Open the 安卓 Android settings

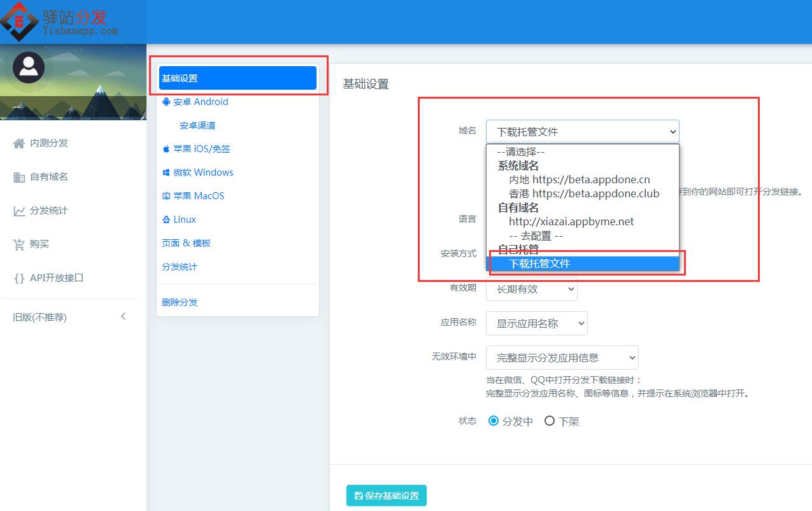[201, 102]
